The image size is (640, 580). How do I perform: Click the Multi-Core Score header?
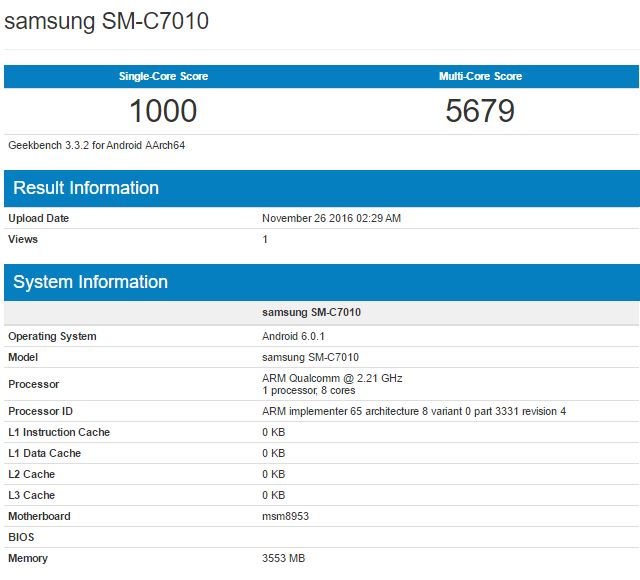click(480, 77)
